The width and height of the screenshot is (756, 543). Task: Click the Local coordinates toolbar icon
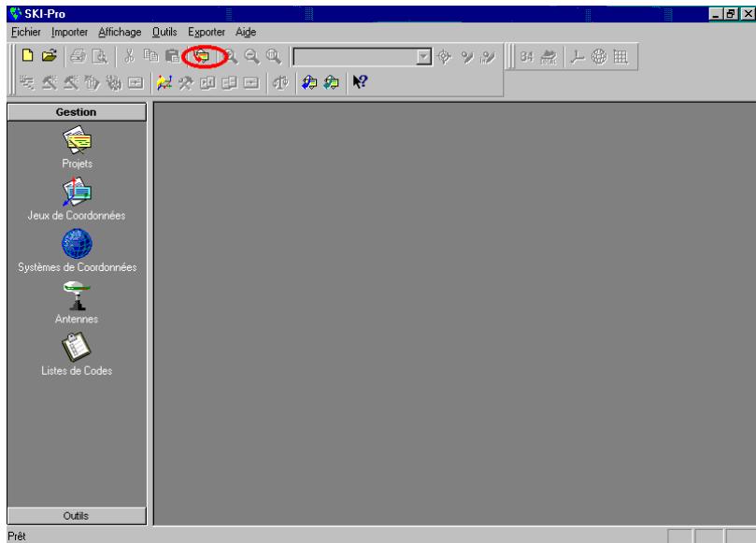coord(549,57)
